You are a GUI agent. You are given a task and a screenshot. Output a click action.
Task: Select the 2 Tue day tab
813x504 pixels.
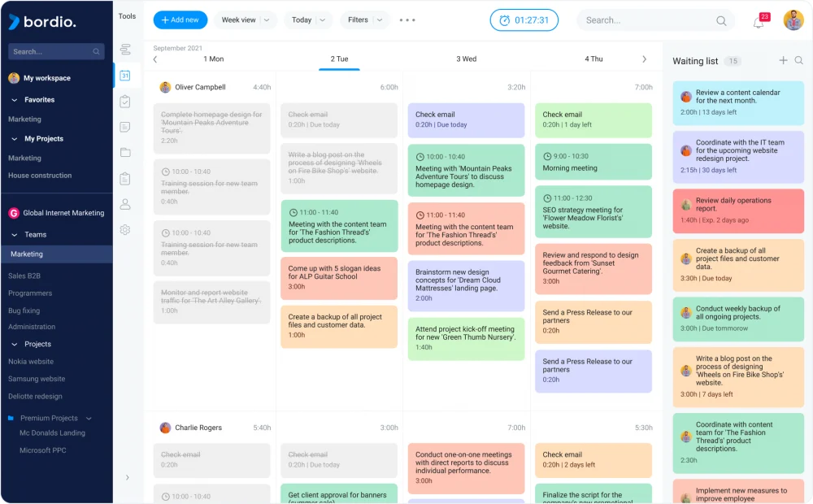[x=340, y=59]
